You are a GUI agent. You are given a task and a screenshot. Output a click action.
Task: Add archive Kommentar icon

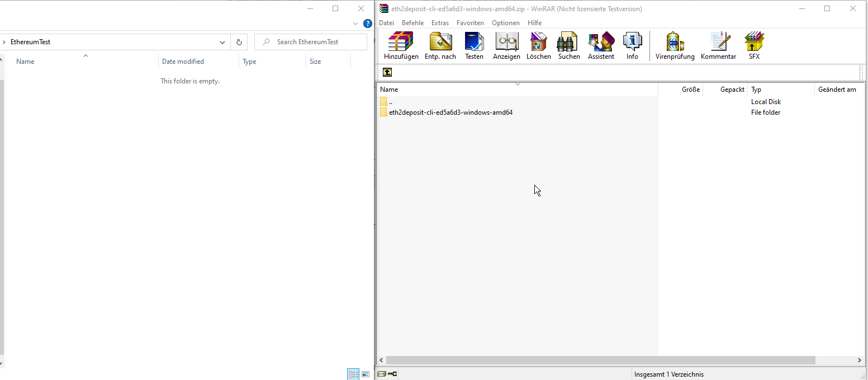click(718, 46)
